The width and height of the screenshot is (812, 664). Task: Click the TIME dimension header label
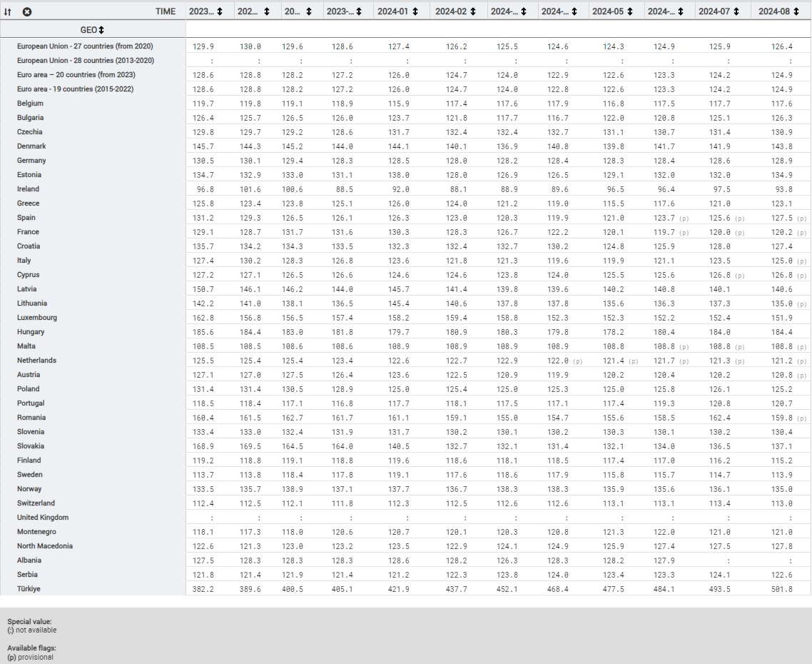click(166, 11)
